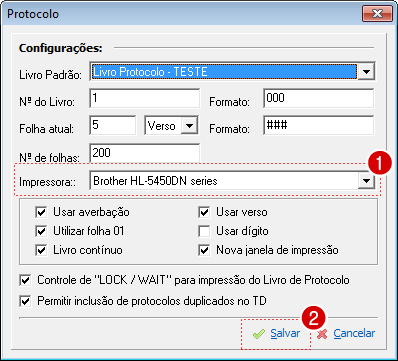Click the Nº do Livro input field
398x361 pixels.
coord(145,98)
